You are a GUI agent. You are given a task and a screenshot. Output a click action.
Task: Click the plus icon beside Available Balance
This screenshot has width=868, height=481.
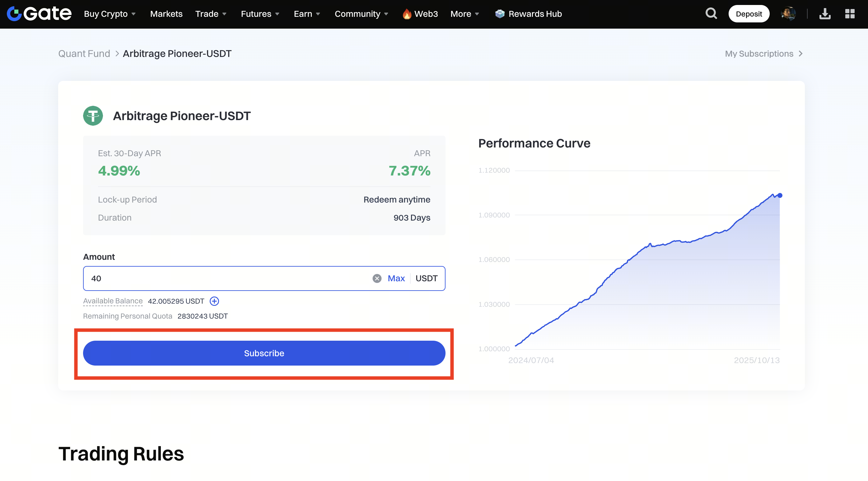[214, 301]
